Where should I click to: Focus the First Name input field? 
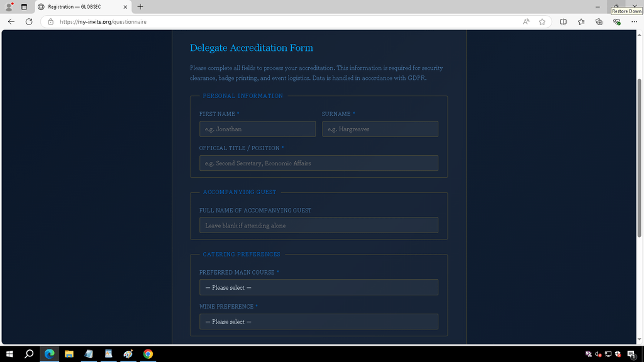point(257,129)
